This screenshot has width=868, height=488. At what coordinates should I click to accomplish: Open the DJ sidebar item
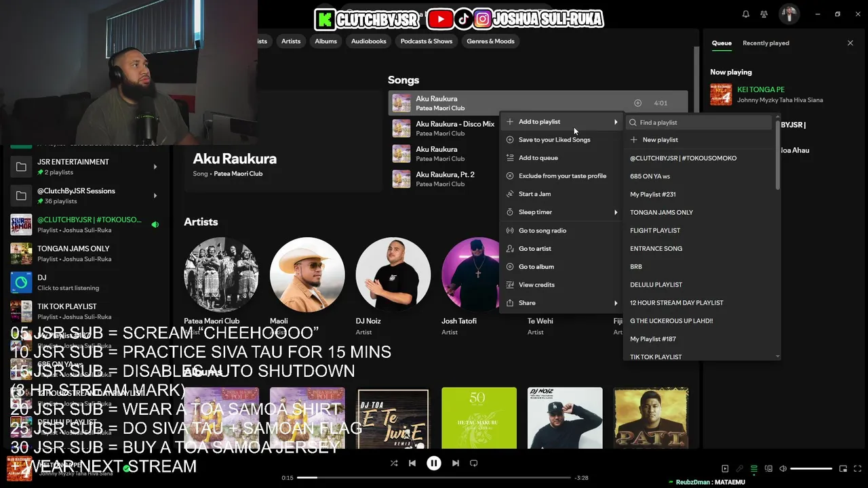(x=85, y=283)
